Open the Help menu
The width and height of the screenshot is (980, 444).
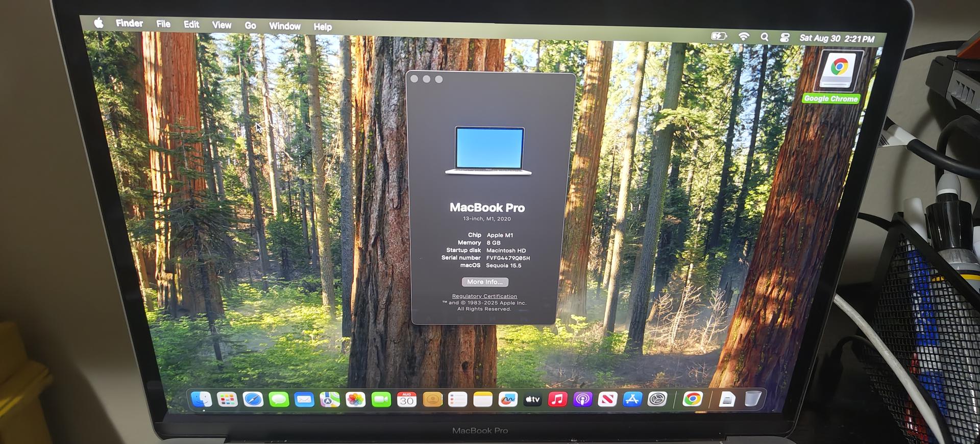tap(323, 27)
